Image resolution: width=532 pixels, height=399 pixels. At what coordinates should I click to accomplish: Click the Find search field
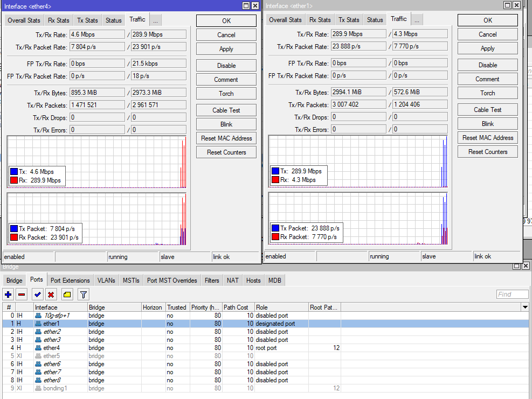(x=512, y=294)
